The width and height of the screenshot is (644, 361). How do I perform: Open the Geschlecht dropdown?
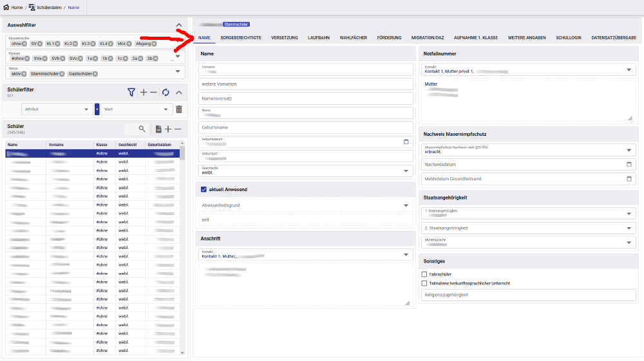406,171
